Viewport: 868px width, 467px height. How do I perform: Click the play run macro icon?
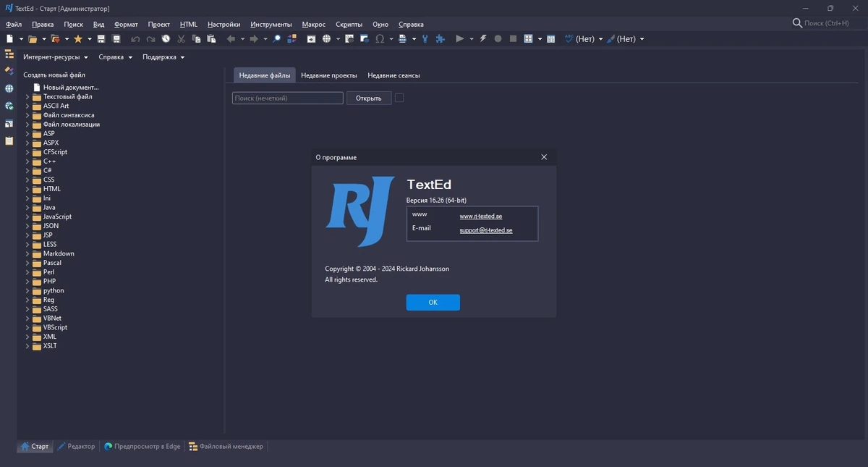pos(459,38)
